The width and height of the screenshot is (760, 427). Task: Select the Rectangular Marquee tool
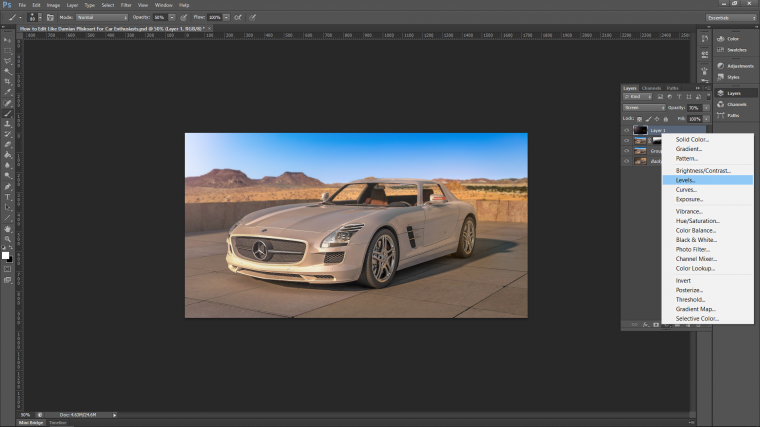7,50
